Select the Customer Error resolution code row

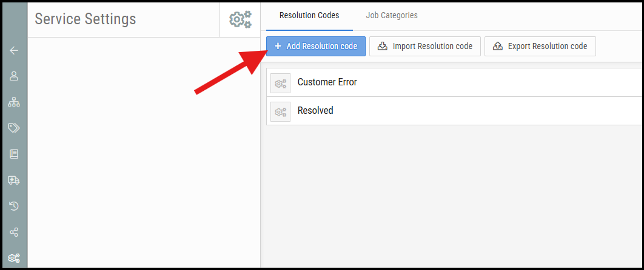pyautogui.click(x=455, y=82)
